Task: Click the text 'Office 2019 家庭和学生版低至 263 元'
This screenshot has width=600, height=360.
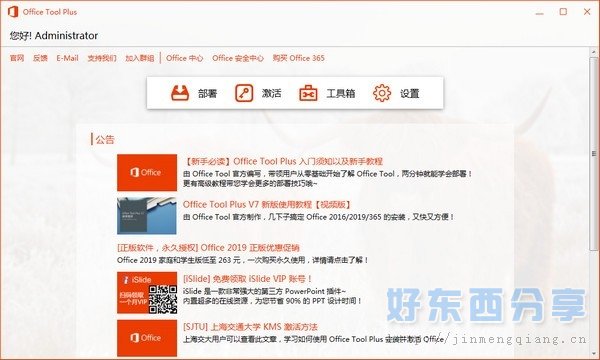Action: 179,260
